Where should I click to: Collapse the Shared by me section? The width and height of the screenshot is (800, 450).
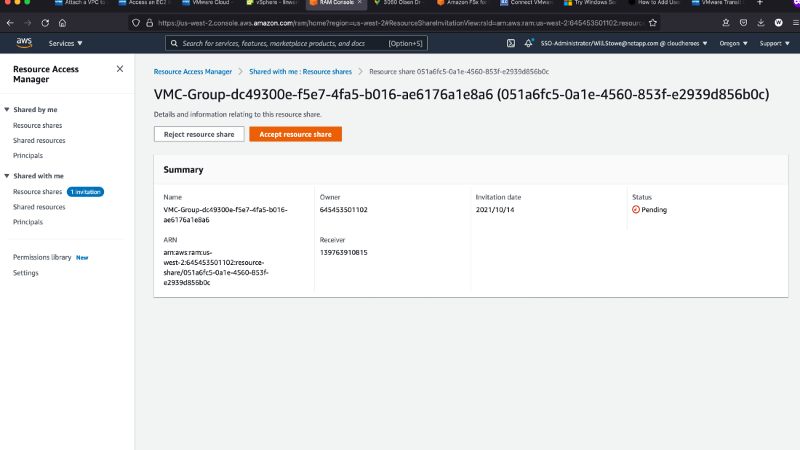coord(7,110)
